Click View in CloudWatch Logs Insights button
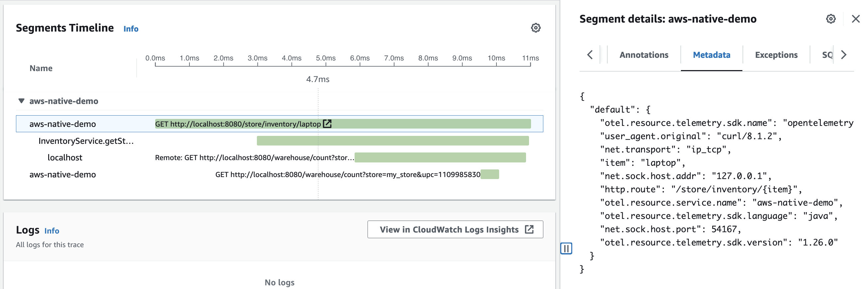This screenshot has width=868, height=289. 455,230
